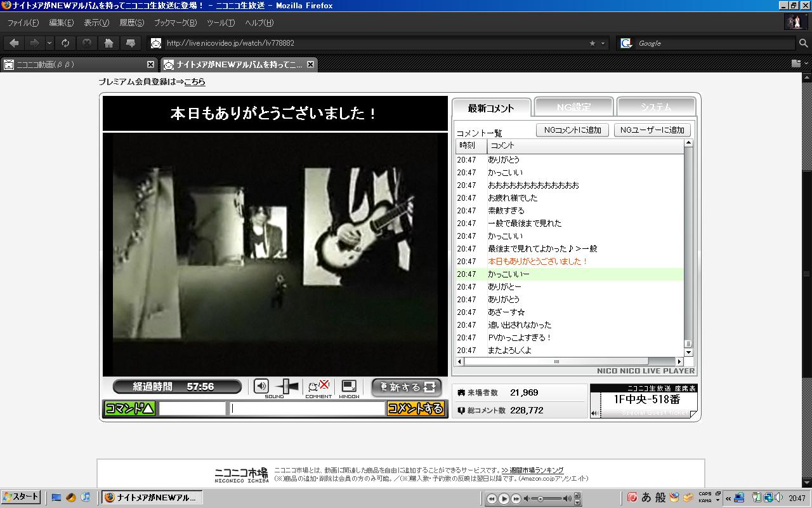The width and height of the screenshot is (812, 508).
Task: Go back with the browser Back arrow
Action: click(14, 43)
